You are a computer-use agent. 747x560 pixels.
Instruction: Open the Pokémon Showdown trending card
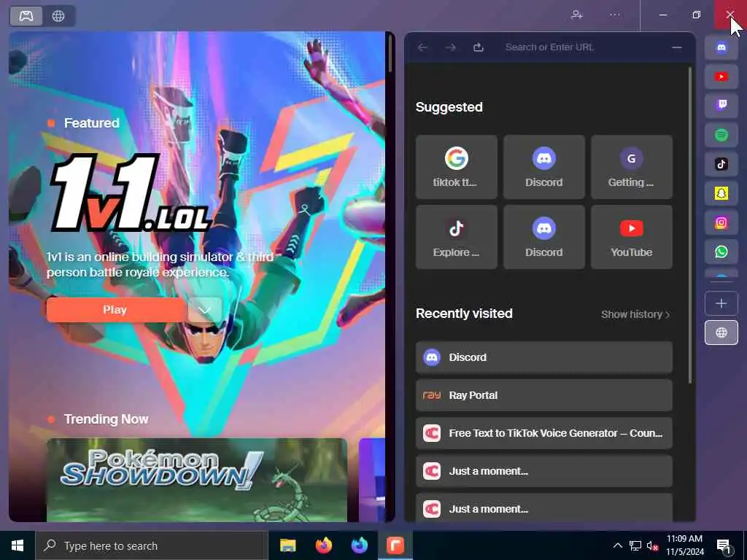pyautogui.click(x=197, y=480)
